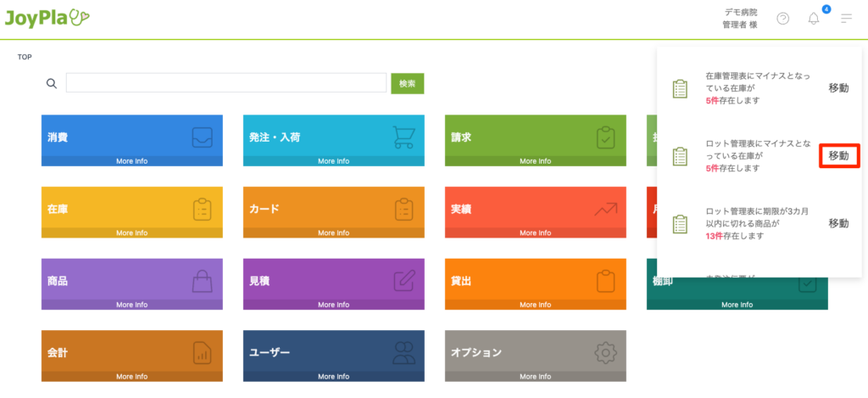Click the pencil edit icon on 見積
Viewport: 868px width, 398px height.
[404, 280]
